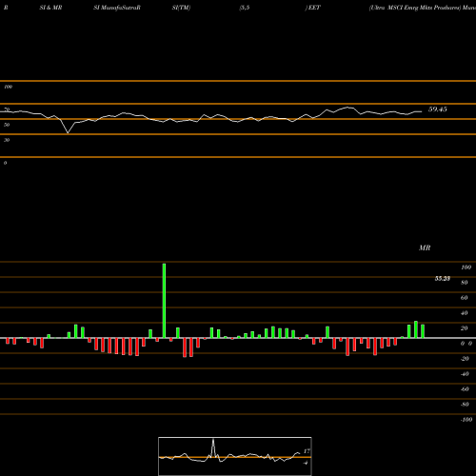Click the -80 label on MR axis
This screenshot has width=476, height=476.
(x=465, y=405)
